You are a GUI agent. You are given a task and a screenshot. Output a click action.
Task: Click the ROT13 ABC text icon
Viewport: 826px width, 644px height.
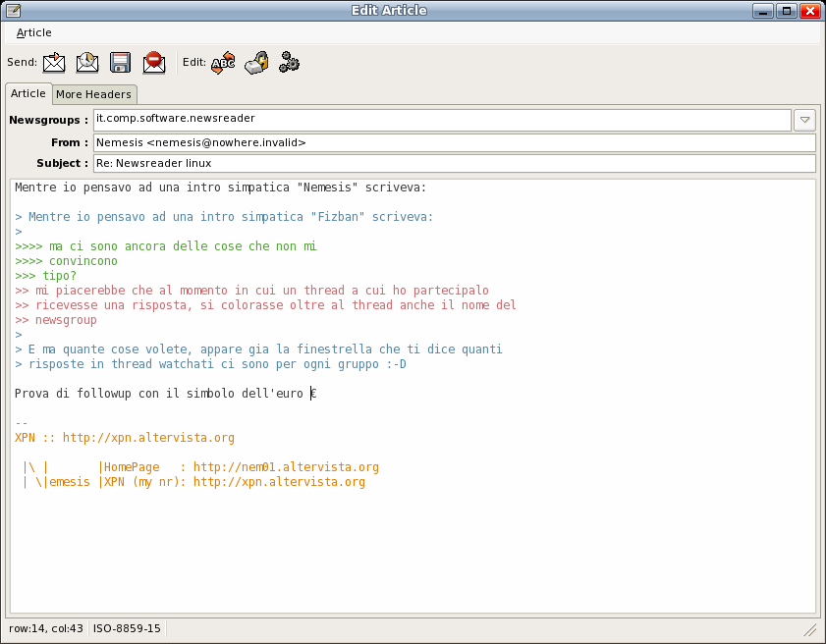[x=223, y=63]
